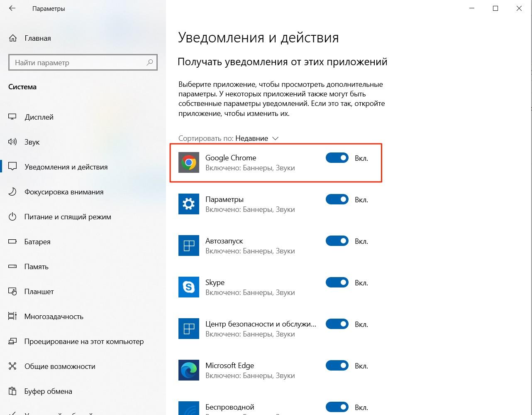Open Параметры app notification details row
Screen dimensions: 532x415
[x=276, y=204]
